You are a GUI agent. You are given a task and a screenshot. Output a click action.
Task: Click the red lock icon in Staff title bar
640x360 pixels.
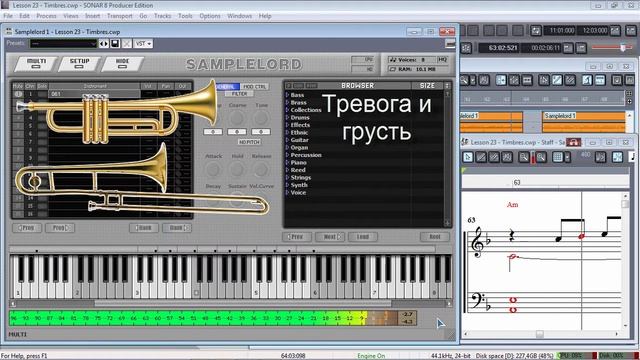(x=573, y=142)
